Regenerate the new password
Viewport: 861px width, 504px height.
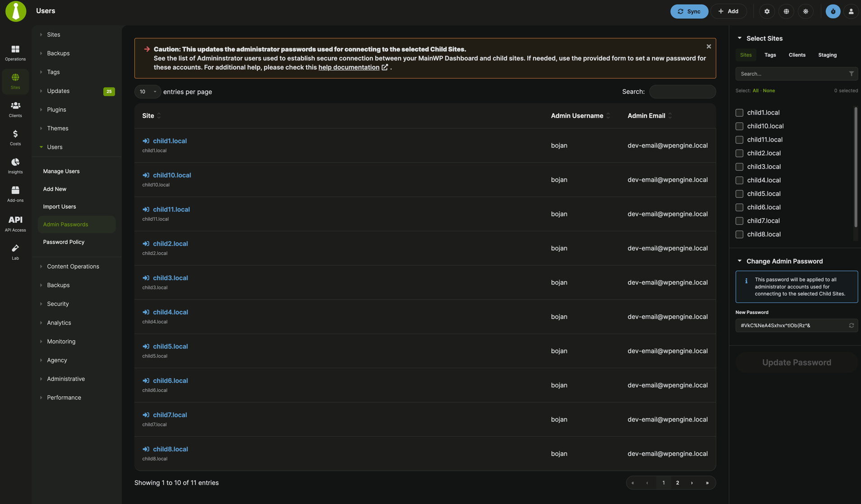click(x=851, y=325)
